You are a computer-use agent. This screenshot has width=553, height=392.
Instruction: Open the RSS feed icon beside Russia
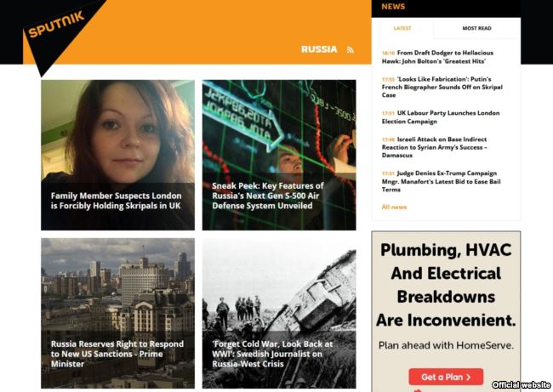point(350,49)
